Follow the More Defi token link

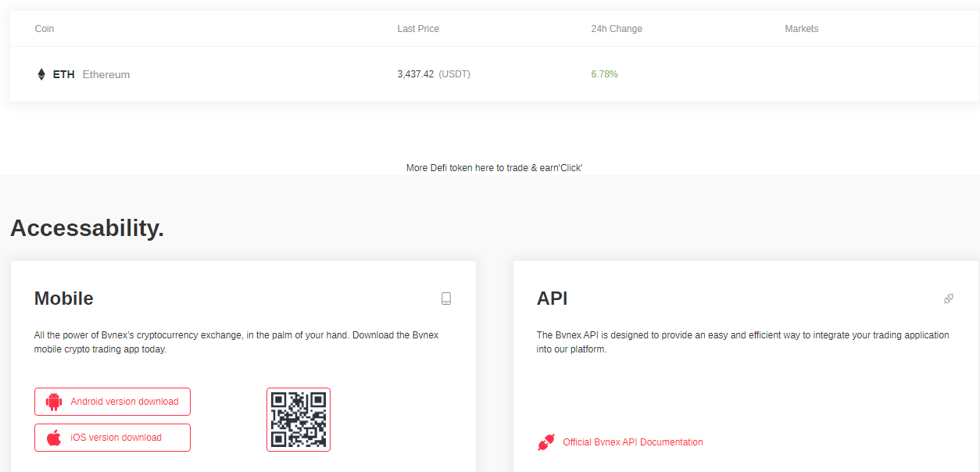coord(494,168)
